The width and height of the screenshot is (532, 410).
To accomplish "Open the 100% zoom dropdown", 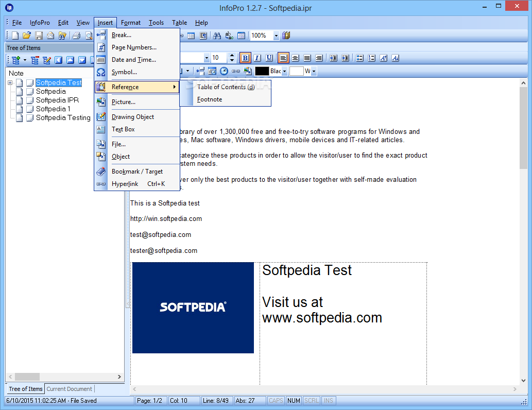I will click(x=276, y=36).
